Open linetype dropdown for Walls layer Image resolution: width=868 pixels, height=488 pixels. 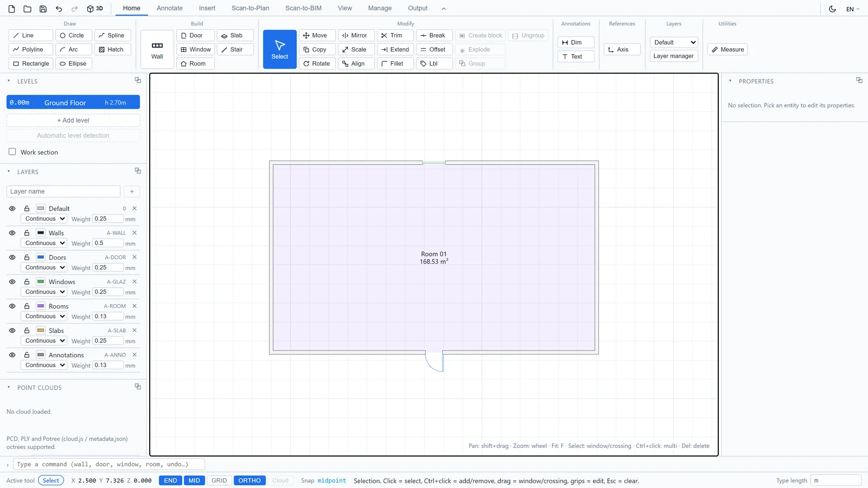(x=44, y=243)
